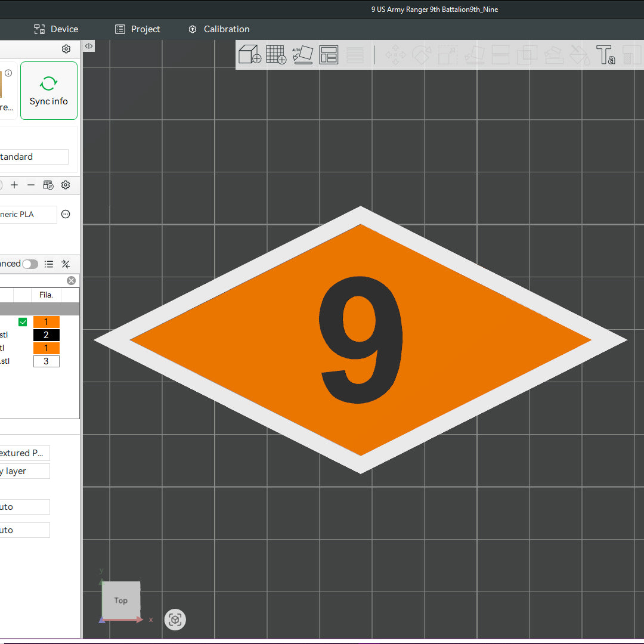The image size is (644, 644).
Task: Open the Textured plate type dropdown
Action: tap(24, 453)
